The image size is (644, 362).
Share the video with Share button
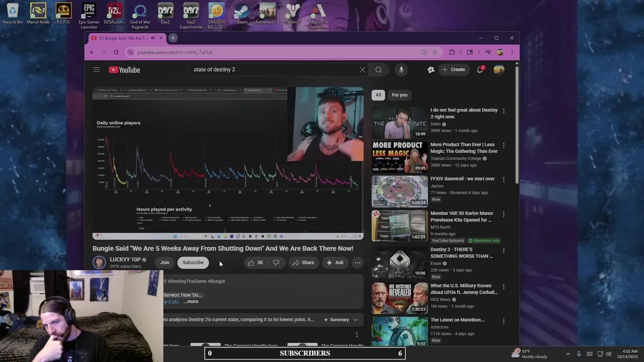[303, 262]
